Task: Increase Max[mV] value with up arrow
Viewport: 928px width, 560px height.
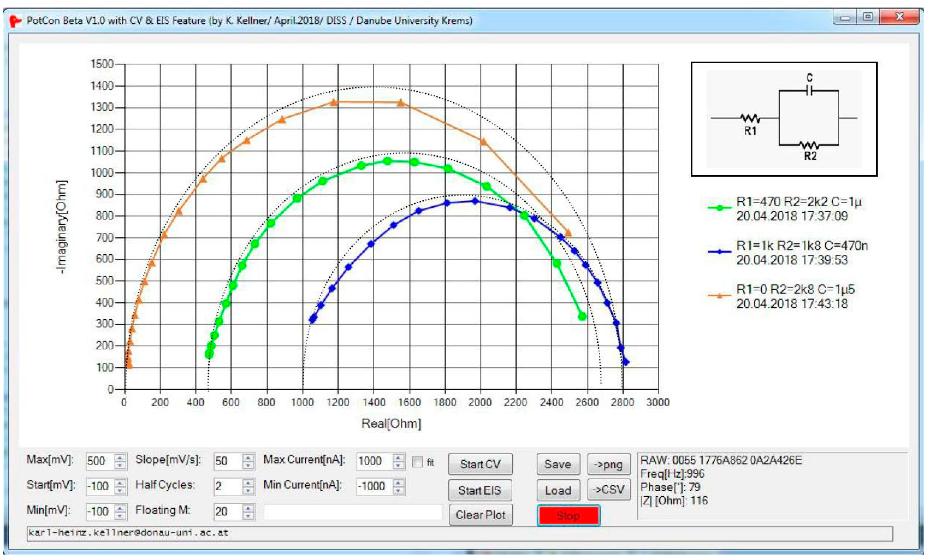Action: coord(120,458)
